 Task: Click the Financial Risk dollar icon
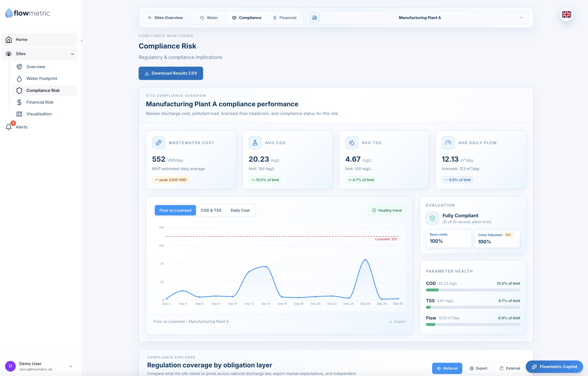point(19,102)
